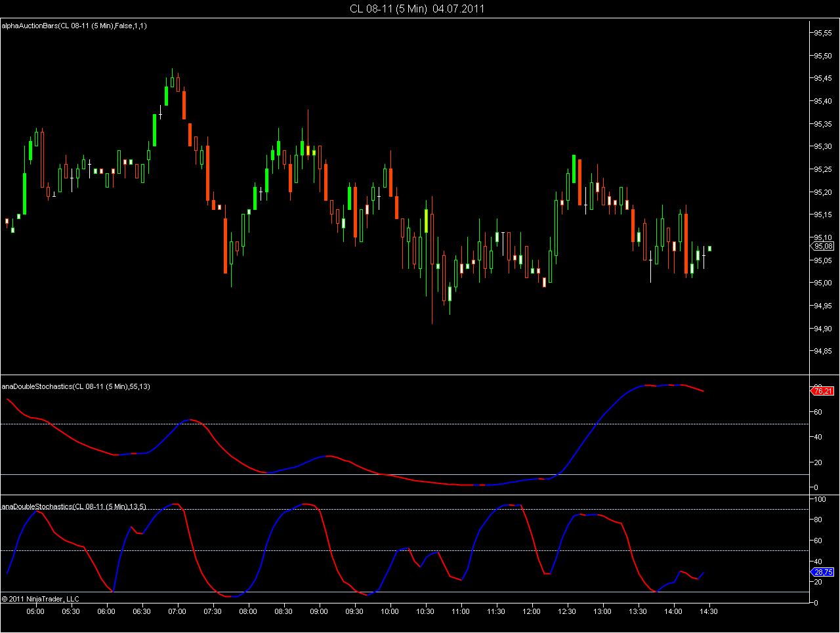Click the 95,35 price axis label

(x=823, y=124)
